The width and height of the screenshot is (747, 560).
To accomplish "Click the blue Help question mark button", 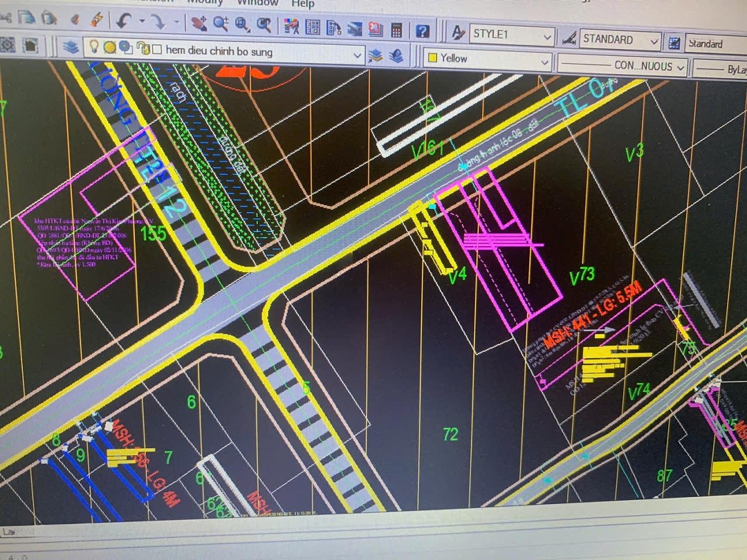I will 422,32.
